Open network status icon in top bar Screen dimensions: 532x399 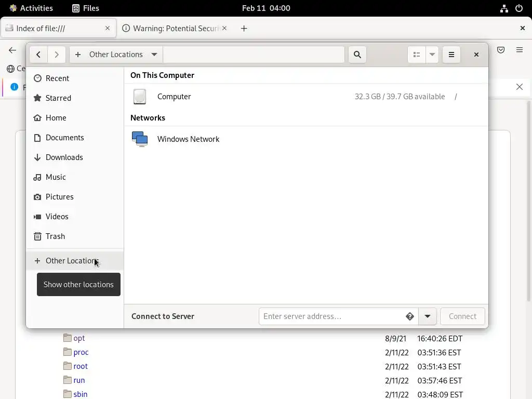pos(504,8)
